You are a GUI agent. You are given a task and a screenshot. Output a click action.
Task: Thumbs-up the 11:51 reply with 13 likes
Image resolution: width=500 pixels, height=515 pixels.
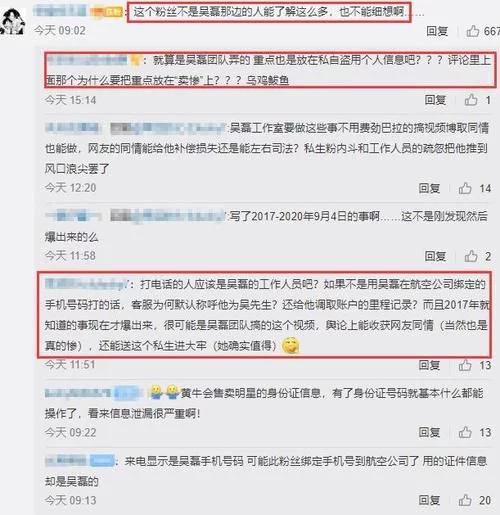tap(465, 365)
